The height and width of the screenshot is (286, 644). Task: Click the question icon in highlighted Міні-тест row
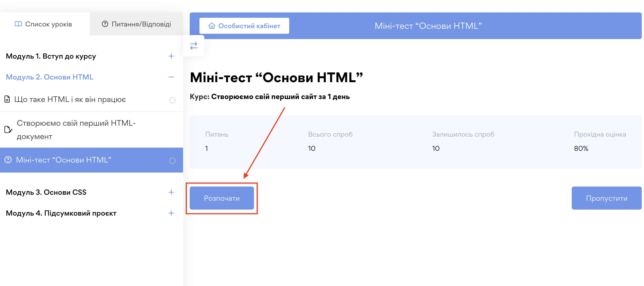click(x=8, y=160)
